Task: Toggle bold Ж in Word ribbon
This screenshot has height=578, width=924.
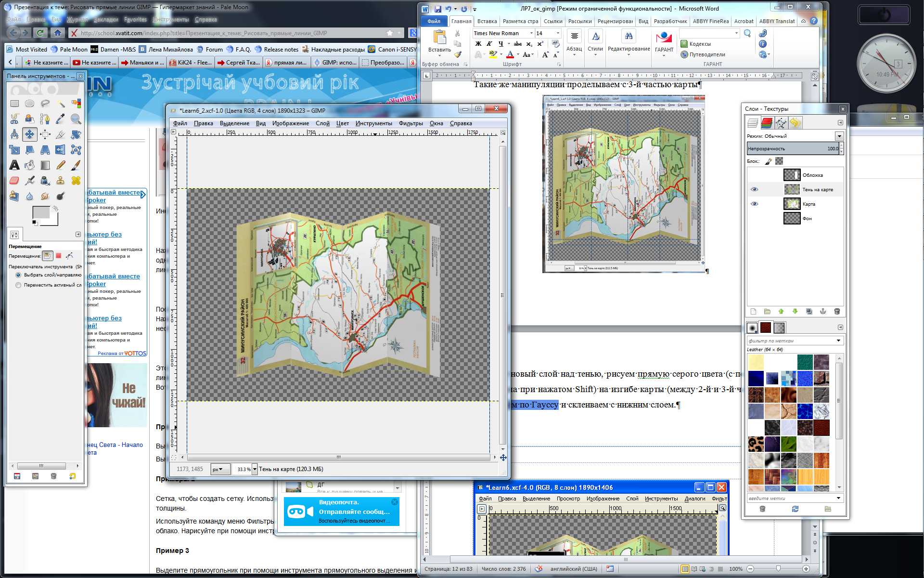Action: pyautogui.click(x=478, y=44)
